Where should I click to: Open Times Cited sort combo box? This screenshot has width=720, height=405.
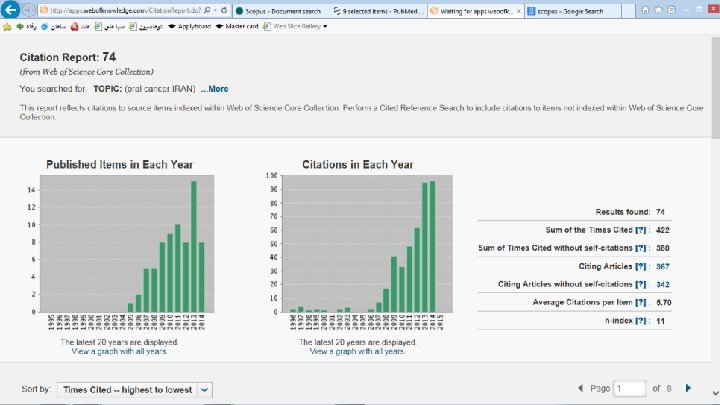coord(135,390)
